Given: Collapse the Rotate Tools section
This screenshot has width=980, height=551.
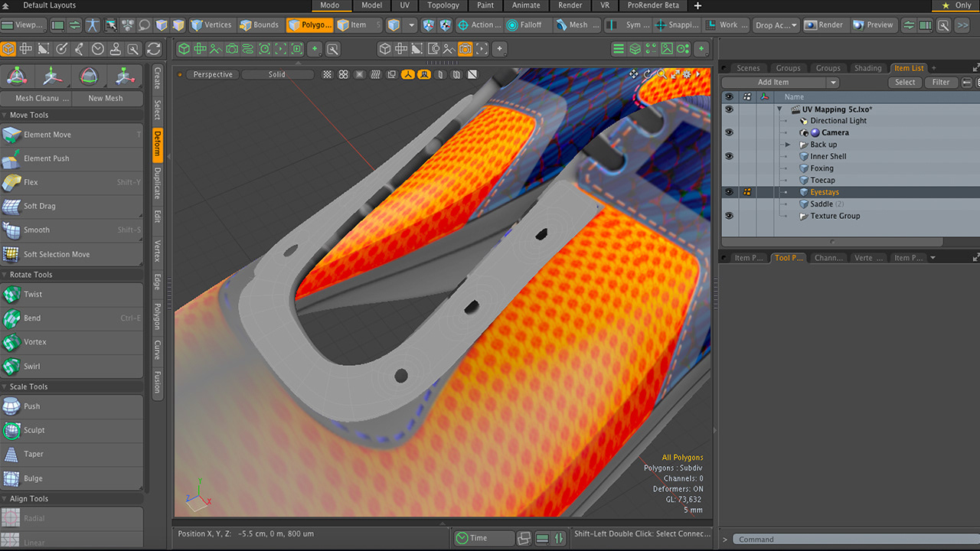Looking at the screenshot, I should [x=5, y=275].
